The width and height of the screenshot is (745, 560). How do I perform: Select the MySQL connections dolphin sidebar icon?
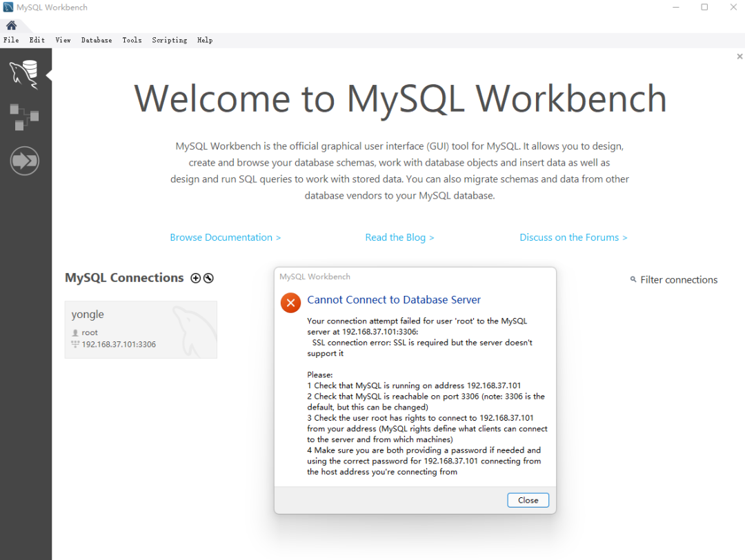tap(24, 74)
